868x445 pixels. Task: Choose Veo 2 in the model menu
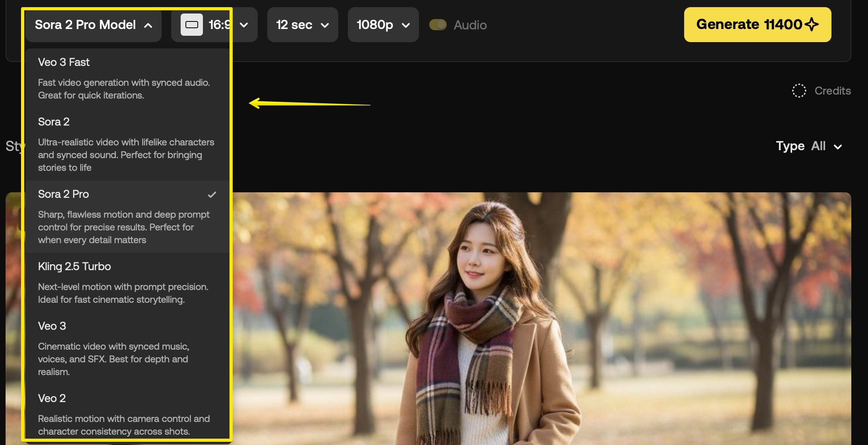[52, 399]
